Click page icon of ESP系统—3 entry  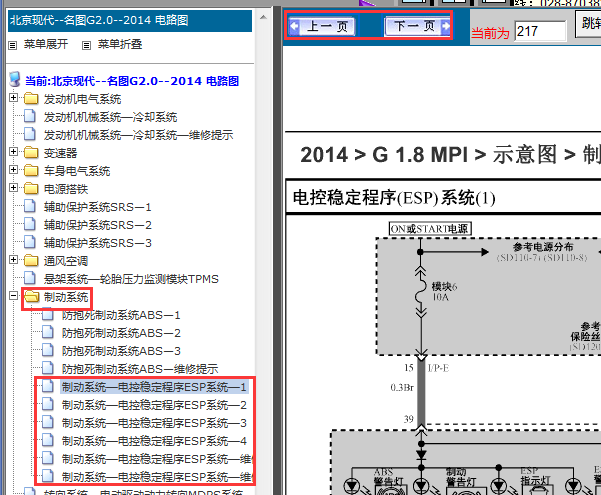click(48, 423)
